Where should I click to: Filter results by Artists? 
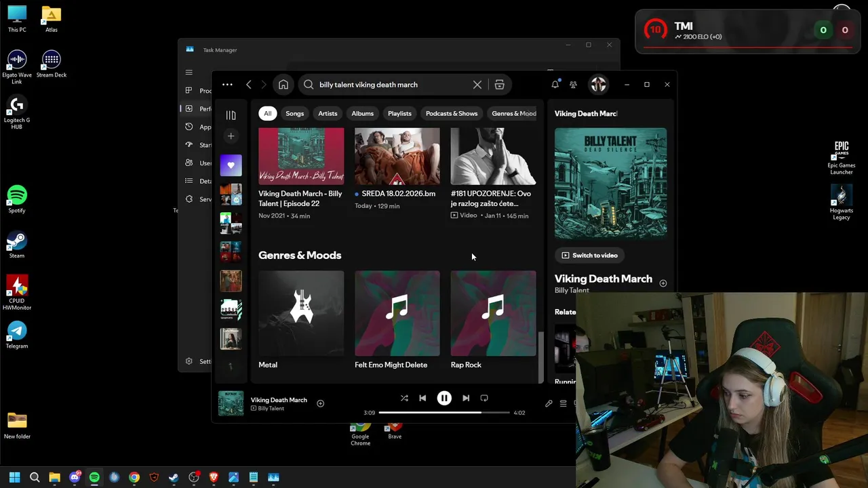pos(328,114)
